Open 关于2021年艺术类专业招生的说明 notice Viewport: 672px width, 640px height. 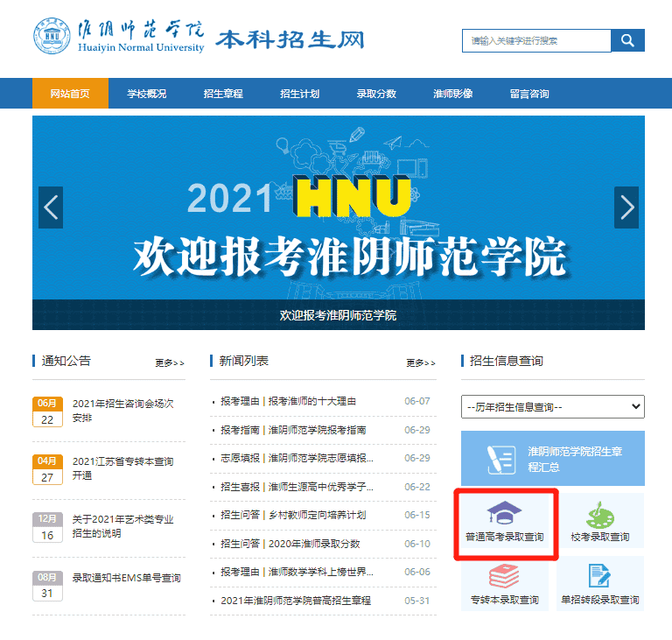coord(123,526)
